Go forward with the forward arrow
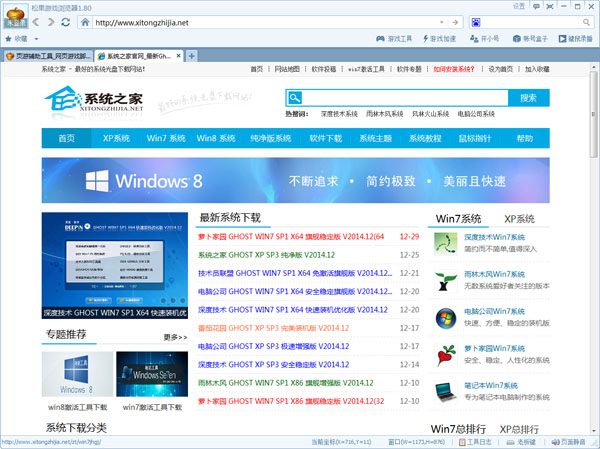 51,22
